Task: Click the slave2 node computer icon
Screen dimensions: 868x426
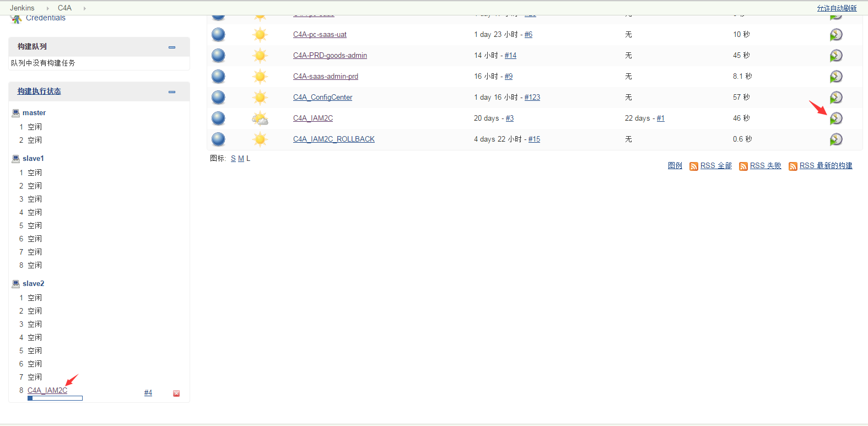Action: coord(16,284)
